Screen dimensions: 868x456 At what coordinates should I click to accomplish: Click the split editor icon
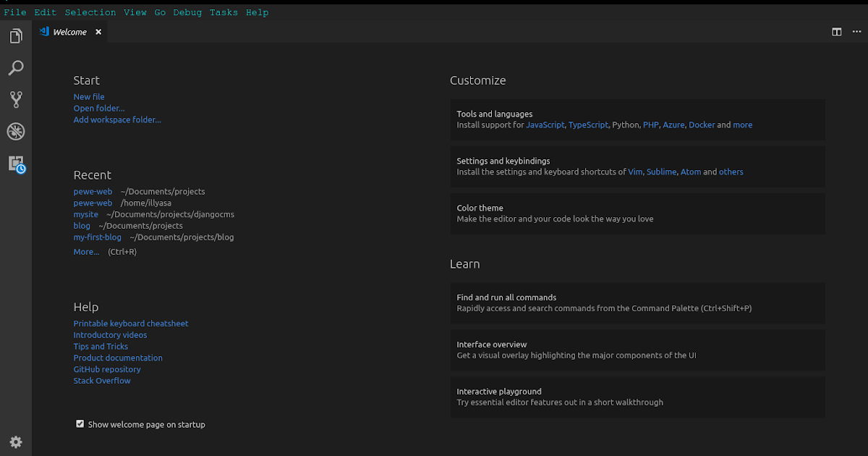(x=837, y=32)
